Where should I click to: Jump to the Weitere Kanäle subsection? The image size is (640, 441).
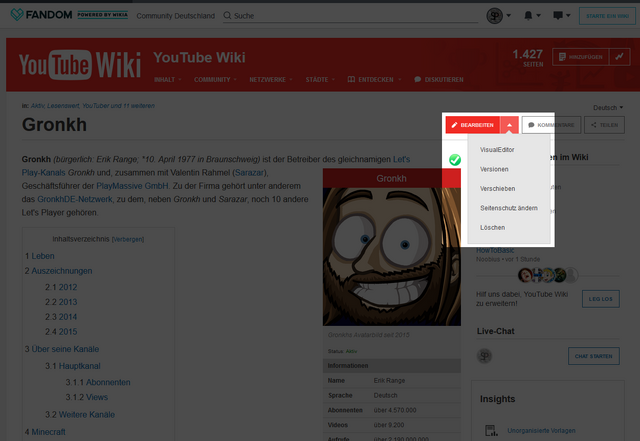click(x=87, y=415)
